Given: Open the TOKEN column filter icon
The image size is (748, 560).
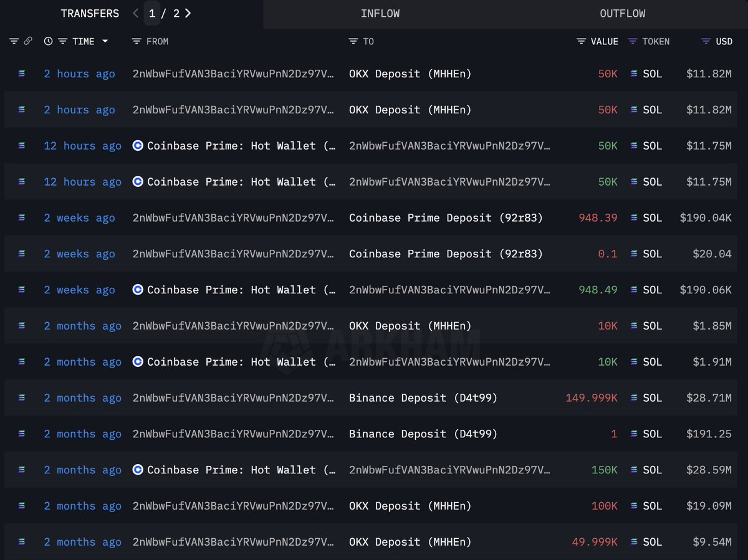Looking at the screenshot, I should coord(633,41).
